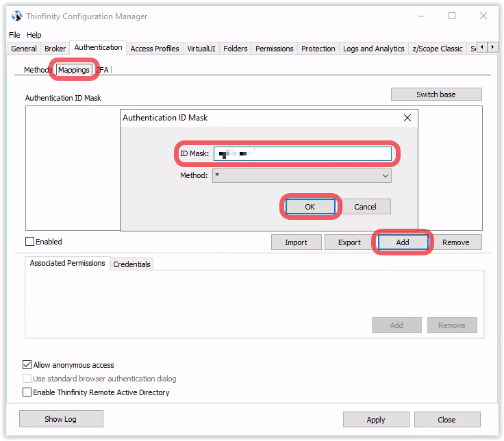The image size is (504, 441).
Task: Enable Thinfinity Remote Active Directory
Action: [x=27, y=392]
